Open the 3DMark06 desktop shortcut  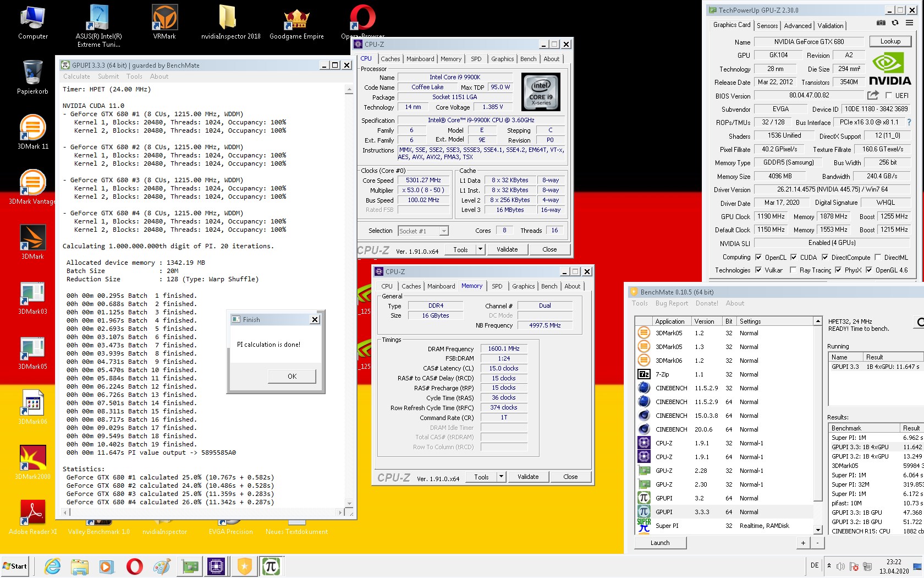click(x=33, y=407)
